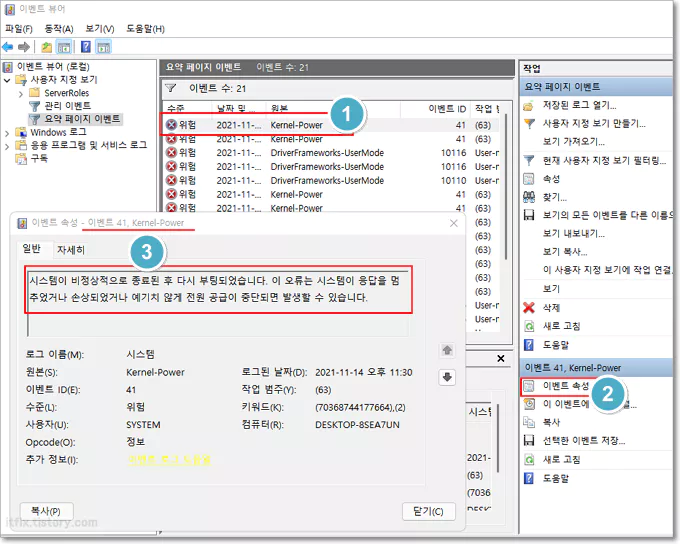Click the 속성 action icon
The height and width of the screenshot is (544, 680).
coord(529,179)
